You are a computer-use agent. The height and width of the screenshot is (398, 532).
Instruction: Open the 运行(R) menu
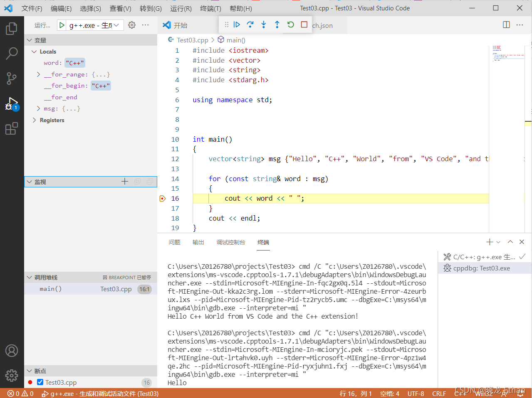pyautogui.click(x=181, y=8)
